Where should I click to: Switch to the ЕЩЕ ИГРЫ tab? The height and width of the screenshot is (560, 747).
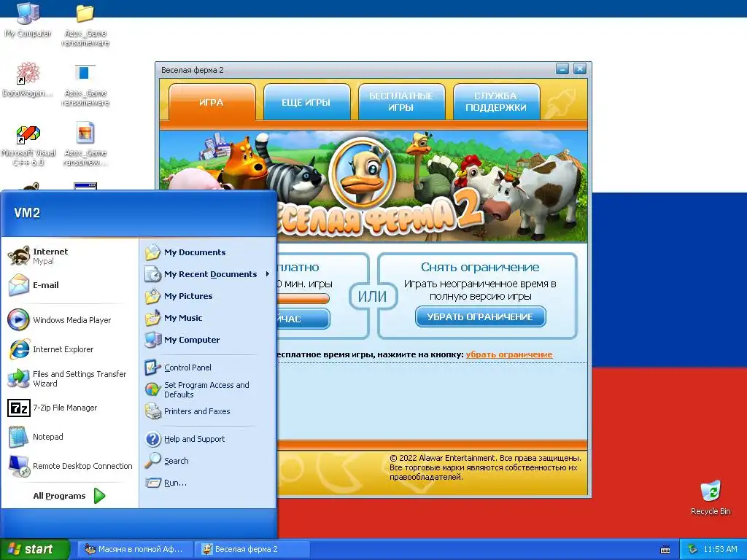[x=306, y=102]
